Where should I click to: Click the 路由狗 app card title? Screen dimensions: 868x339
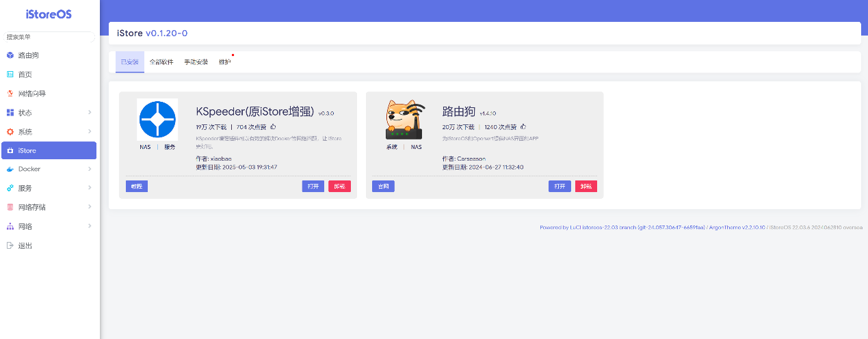click(x=458, y=111)
